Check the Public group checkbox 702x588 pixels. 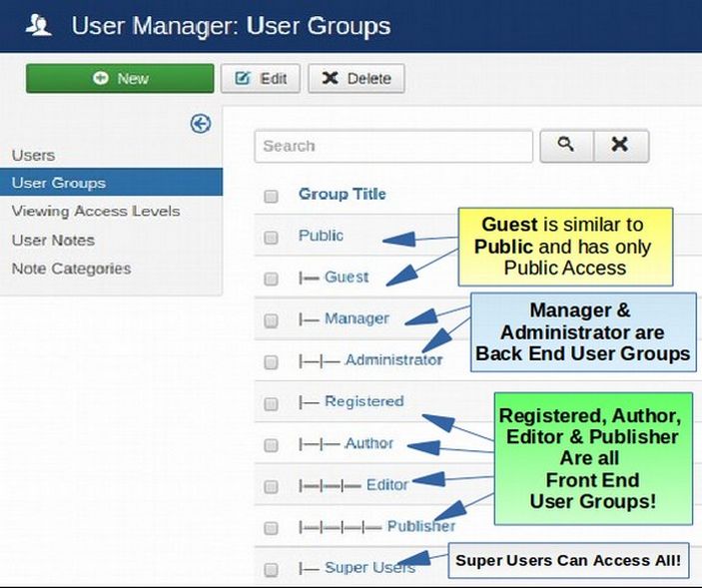271,238
